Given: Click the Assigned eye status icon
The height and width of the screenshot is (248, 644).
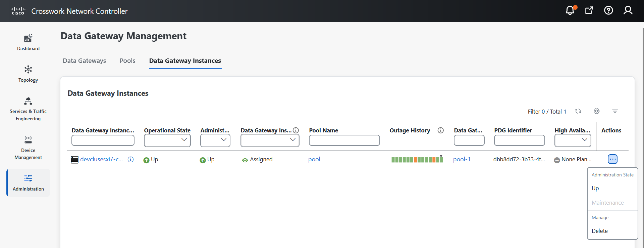Looking at the screenshot, I should pos(245,160).
